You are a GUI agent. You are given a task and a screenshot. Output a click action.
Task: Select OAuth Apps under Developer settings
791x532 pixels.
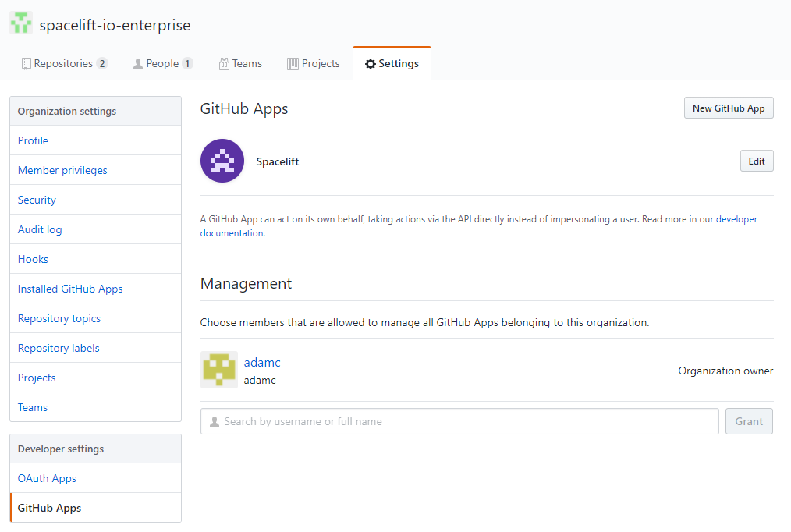coord(47,478)
